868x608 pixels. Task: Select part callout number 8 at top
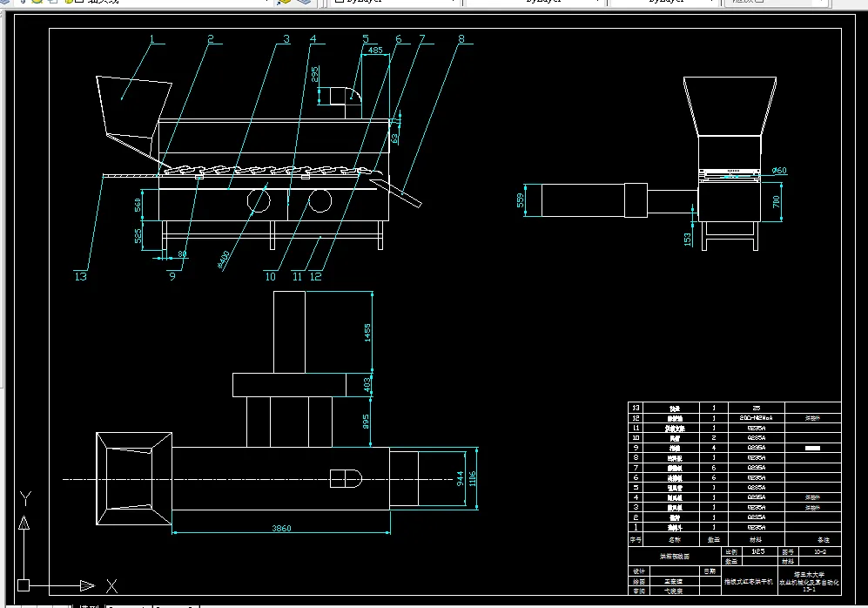[x=461, y=38]
